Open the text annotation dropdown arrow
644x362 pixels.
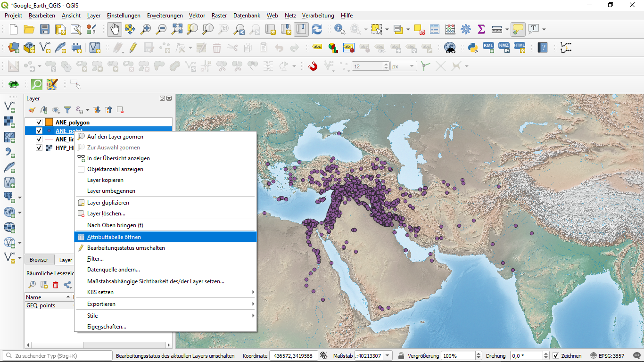544,29
